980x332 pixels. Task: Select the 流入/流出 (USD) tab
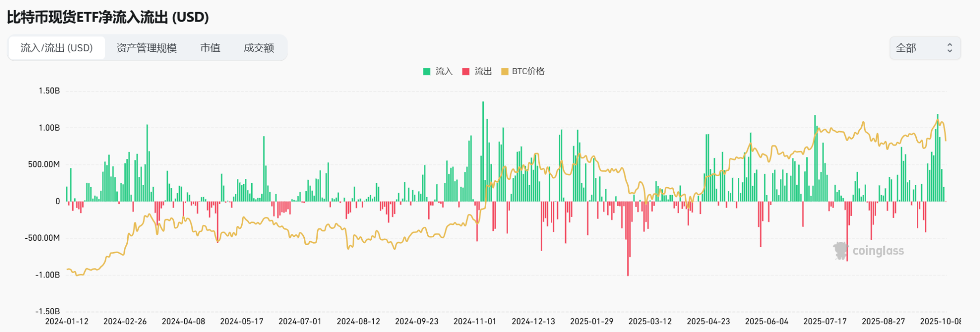coord(56,48)
